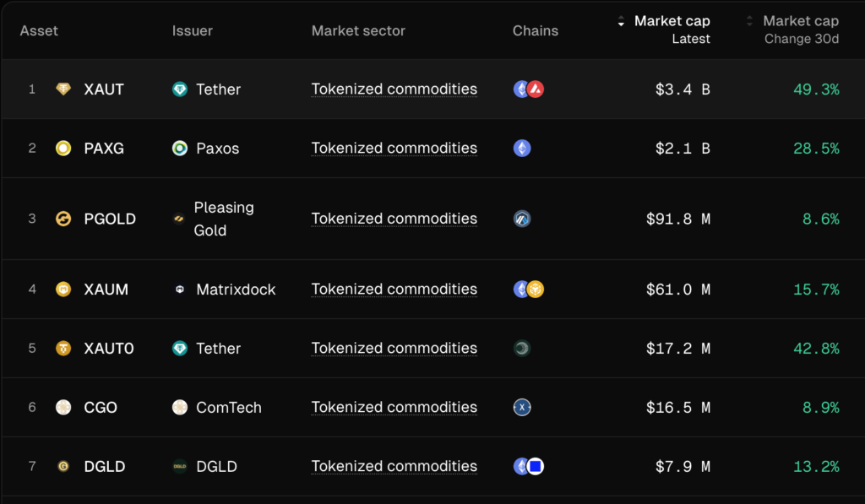
Task: Open the XAUM asset name
Action: point(106,290)
